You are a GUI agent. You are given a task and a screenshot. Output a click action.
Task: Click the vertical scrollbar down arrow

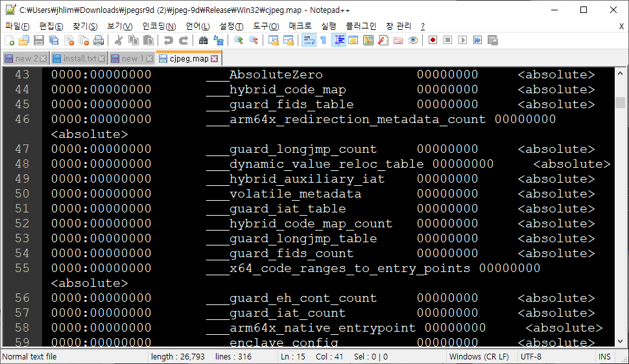(x=620, y=341)
